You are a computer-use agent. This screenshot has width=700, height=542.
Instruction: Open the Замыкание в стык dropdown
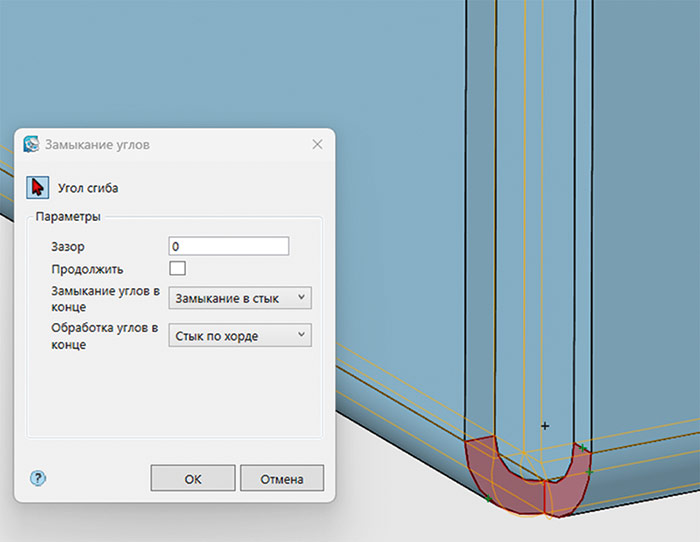tap(240, 298)
